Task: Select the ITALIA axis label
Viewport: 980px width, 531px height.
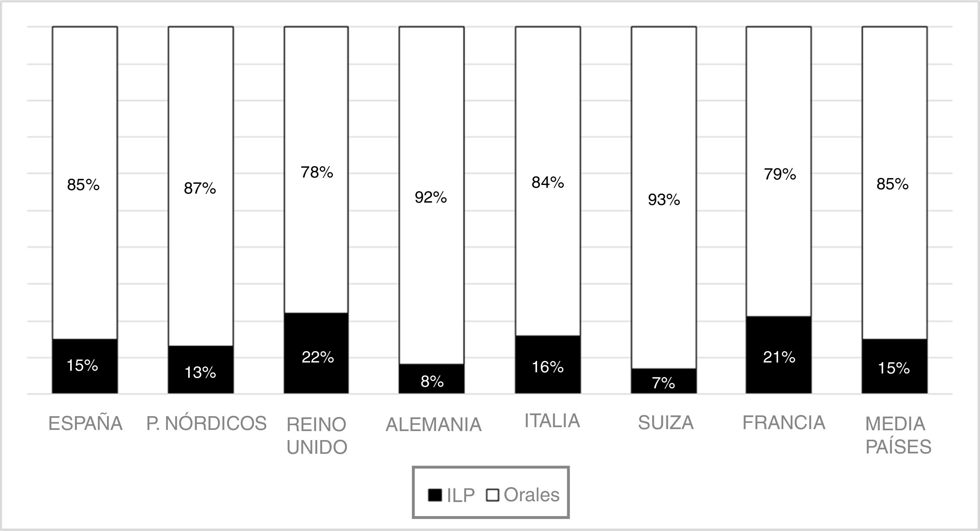Action: 552,421
